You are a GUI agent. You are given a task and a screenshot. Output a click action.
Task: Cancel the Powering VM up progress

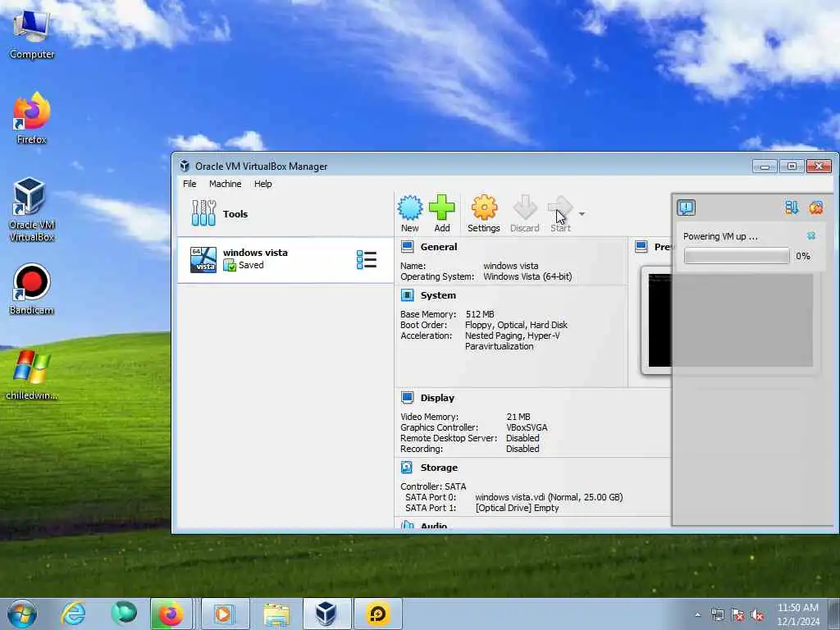click(x=811, y=235)
